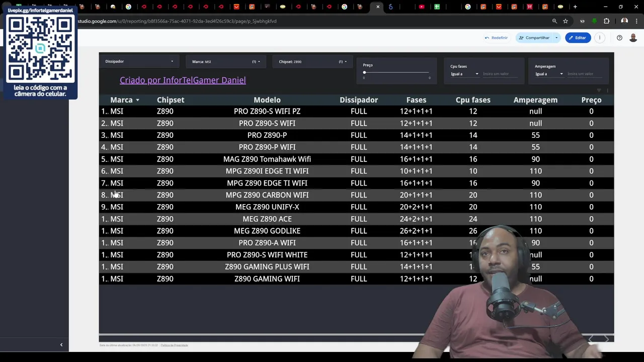Select the 'PRO Z890-P WIFI' model cell
This screenshot has height=362, width=644.
pyautogui.click(x=267, y=147)
